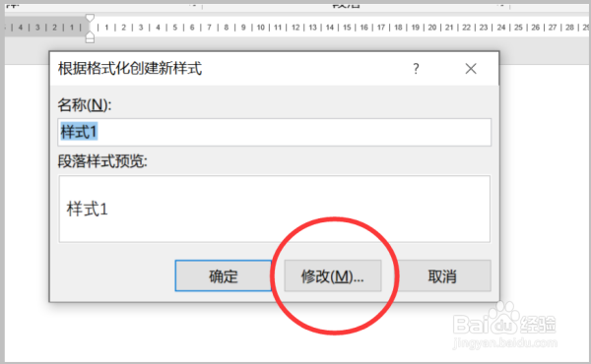This screenshot has width=591, height=364.
Task: Click the hanging indent marker on ruler
Action: 90,34
